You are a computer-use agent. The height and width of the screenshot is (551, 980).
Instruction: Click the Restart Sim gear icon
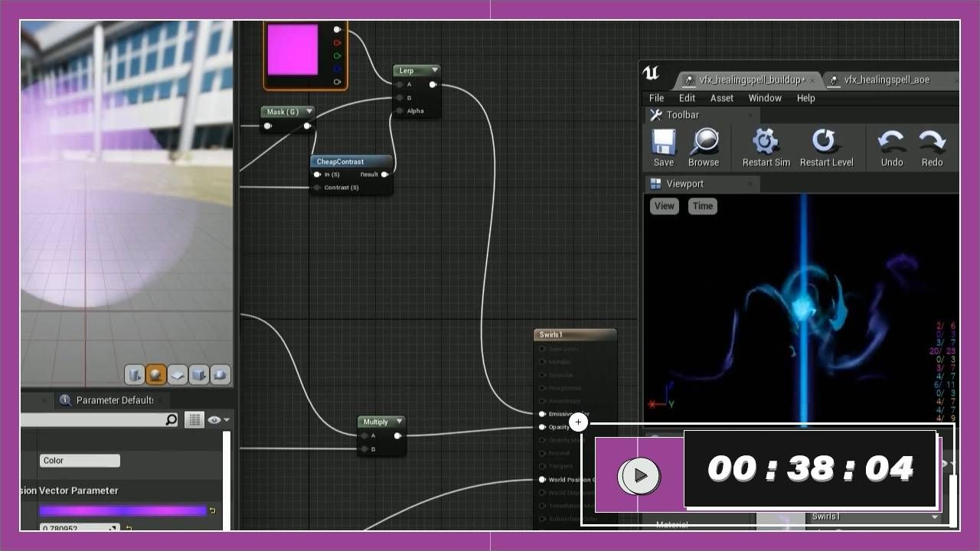765,142
